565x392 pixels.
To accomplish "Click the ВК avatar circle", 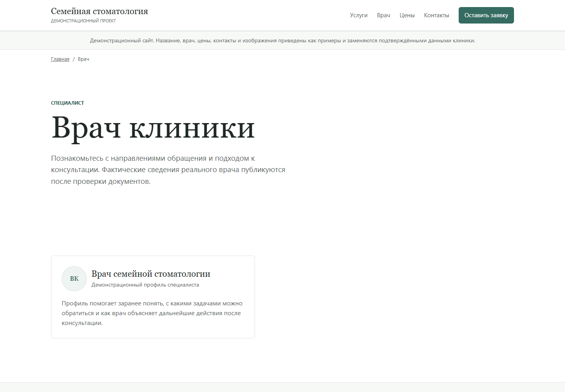I will (x=74, y=279).
